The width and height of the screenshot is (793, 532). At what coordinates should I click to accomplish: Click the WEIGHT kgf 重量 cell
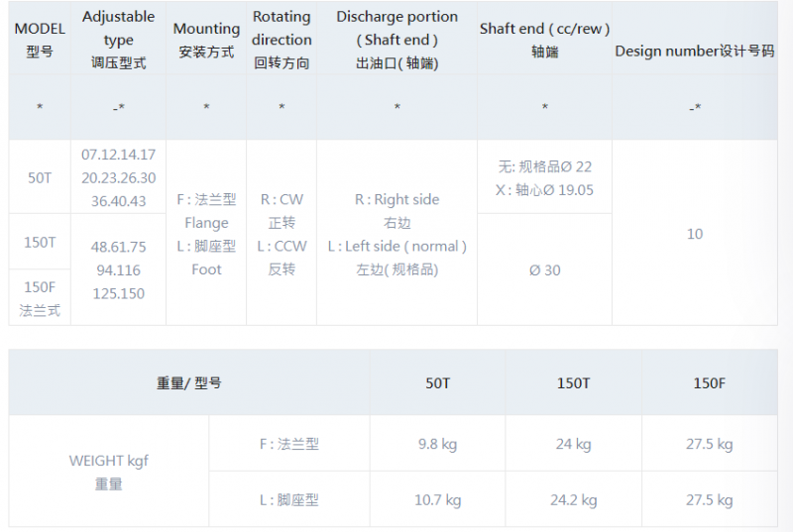(x=109, y=472)
